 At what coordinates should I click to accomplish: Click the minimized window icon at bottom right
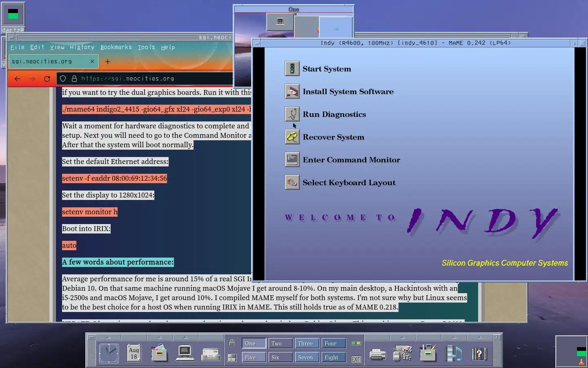571,352
